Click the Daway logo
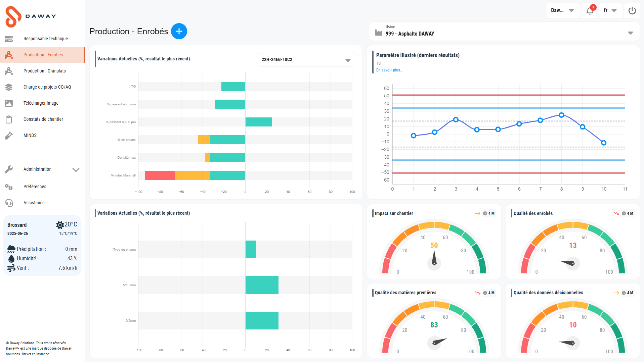644x362 pixels. pyautogui.click(x=30, y=16)
